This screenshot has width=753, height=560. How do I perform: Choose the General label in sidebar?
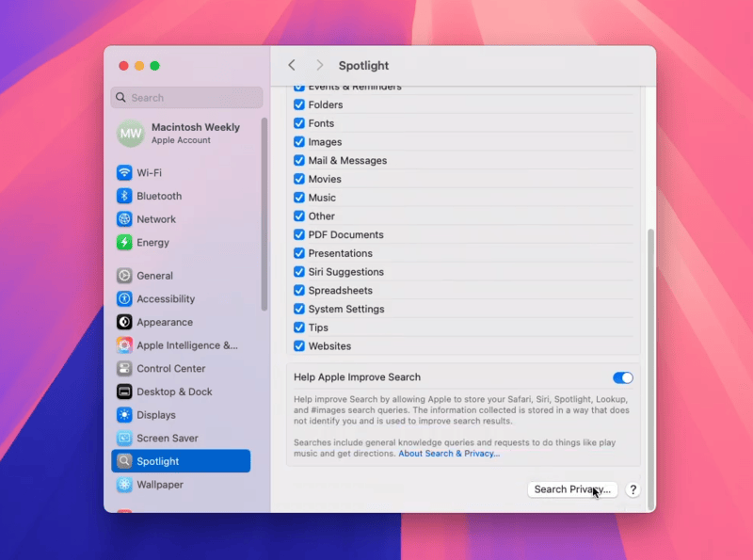click(x=154, y=276)
